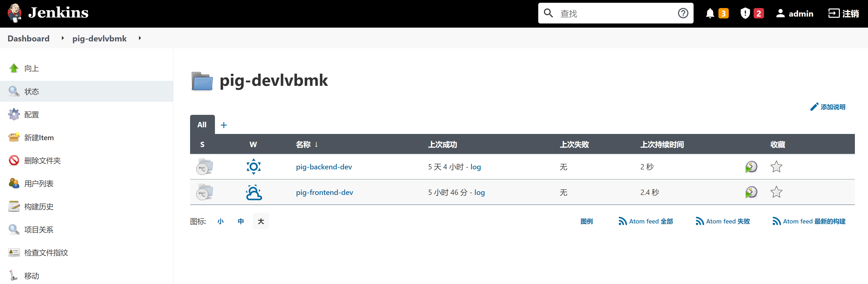This screenshot has width=868, height=284.
Task: Toggle the favorite star for pig-frontend-dev
Action: tap(776, 192)
